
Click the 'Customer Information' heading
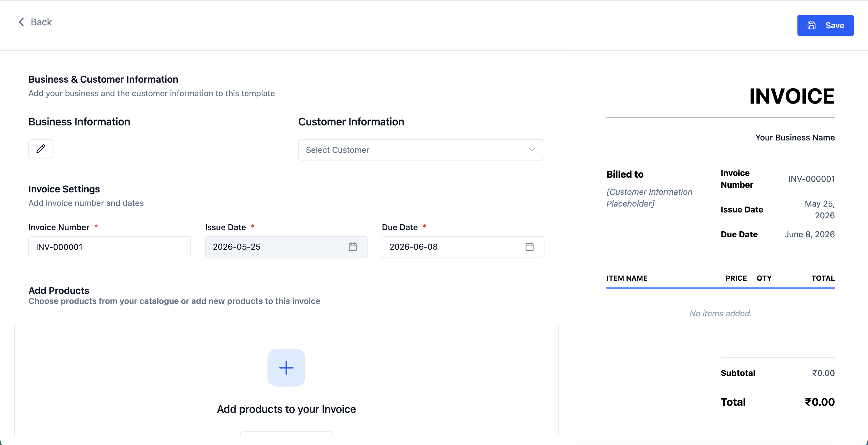(351, 122)
